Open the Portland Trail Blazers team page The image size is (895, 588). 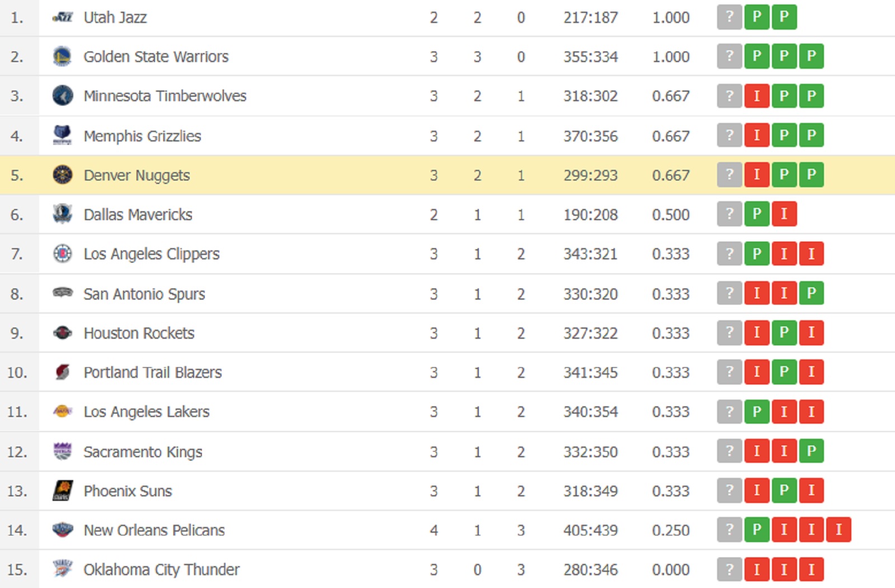[x=153, y=372]
